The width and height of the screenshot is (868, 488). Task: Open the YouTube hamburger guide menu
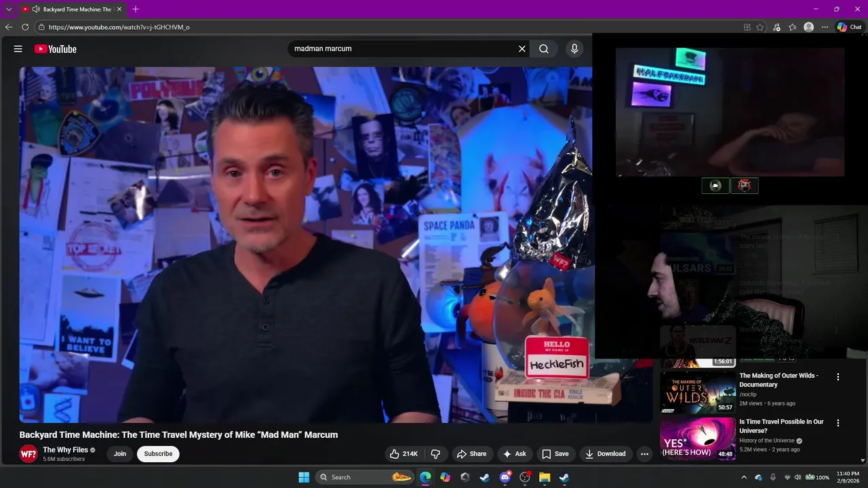coord(18,49)
